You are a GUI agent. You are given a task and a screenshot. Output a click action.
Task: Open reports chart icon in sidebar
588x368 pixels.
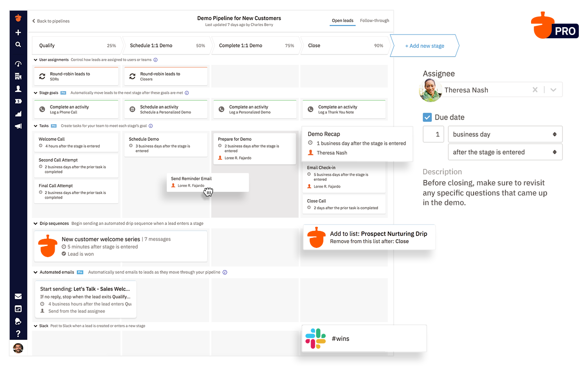(x=18, y=114)
